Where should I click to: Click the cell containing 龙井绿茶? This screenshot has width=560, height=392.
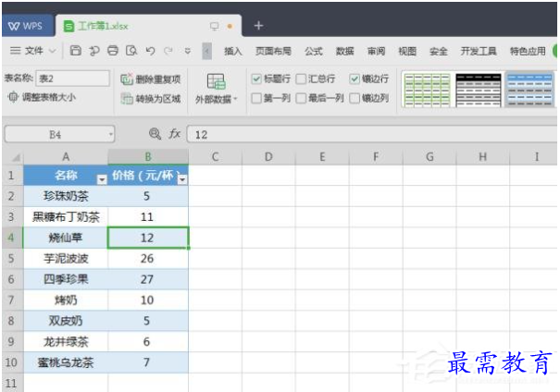[x=66, y=342]
